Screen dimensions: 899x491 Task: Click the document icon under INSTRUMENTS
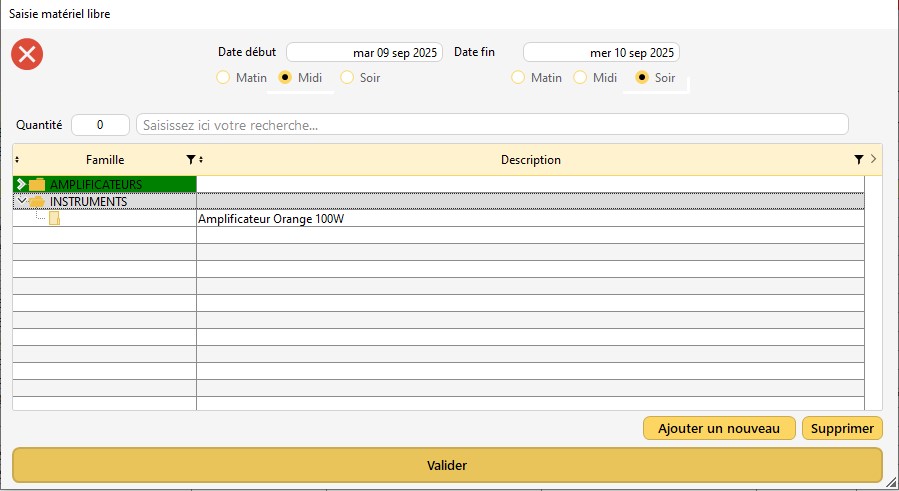(x=54, y=218)
